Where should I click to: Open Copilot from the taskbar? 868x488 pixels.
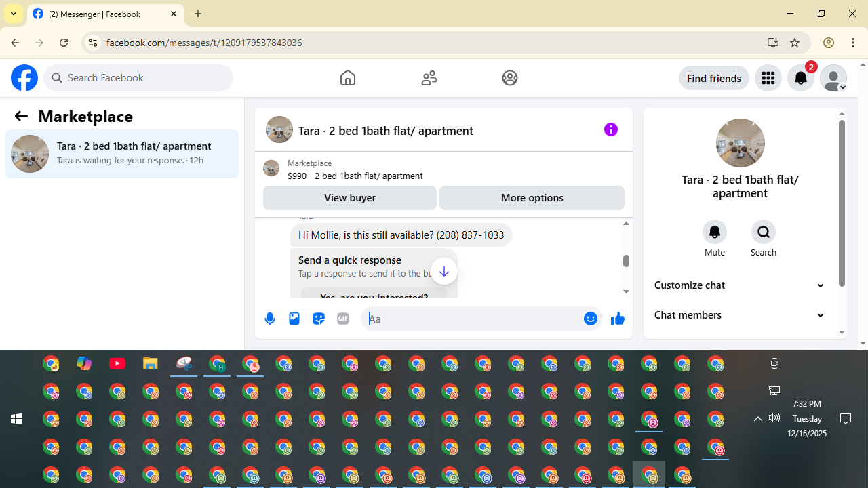click(84, 364)
